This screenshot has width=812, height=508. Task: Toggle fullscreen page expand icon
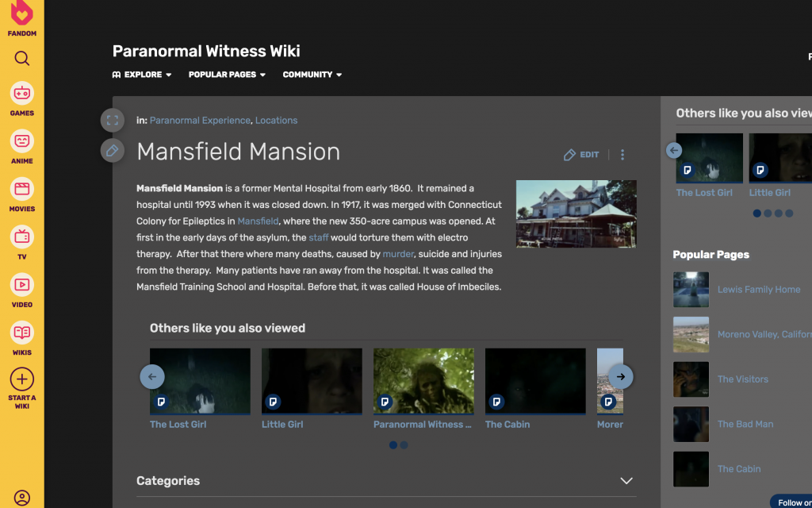[x=113, y=121]
